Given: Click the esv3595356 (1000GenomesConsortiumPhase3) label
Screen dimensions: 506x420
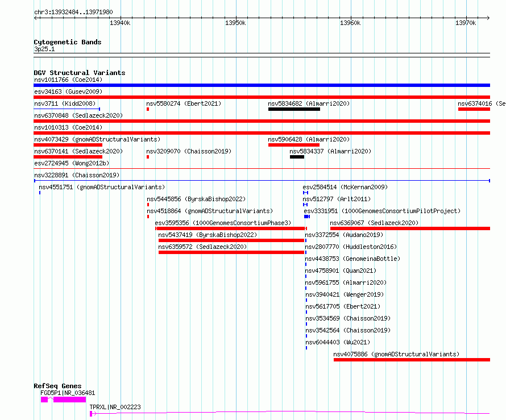Looking at the screenshot, I should 223,223.
